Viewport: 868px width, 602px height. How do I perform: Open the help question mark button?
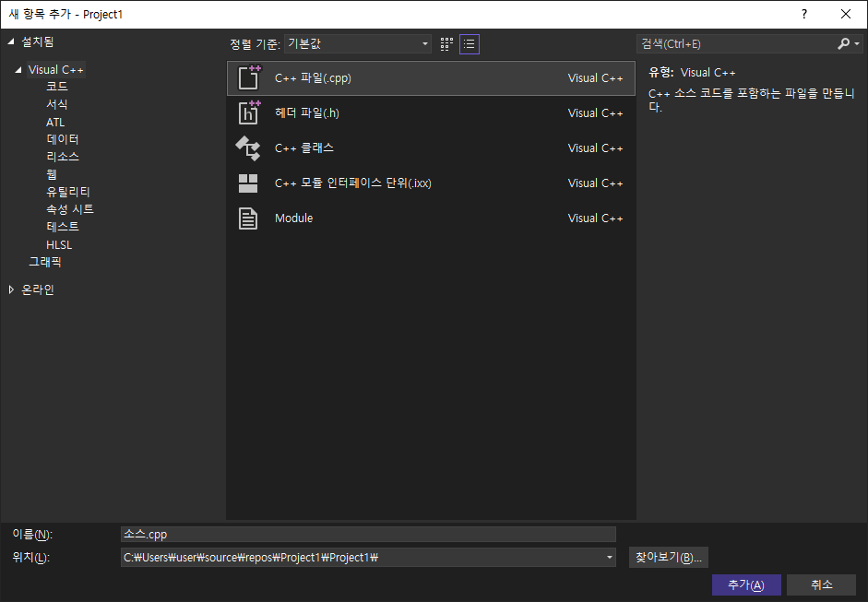pos(804,14)
